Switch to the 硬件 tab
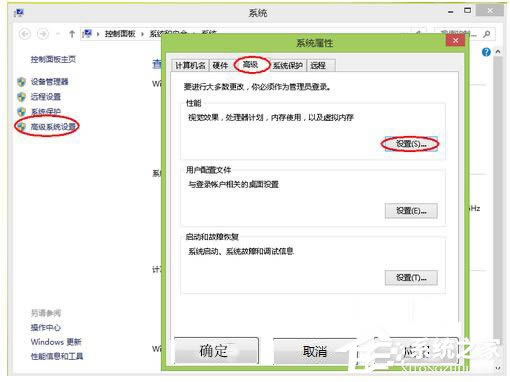The width and height of the screenshot is (510, 382). click(x=220, y=65)
